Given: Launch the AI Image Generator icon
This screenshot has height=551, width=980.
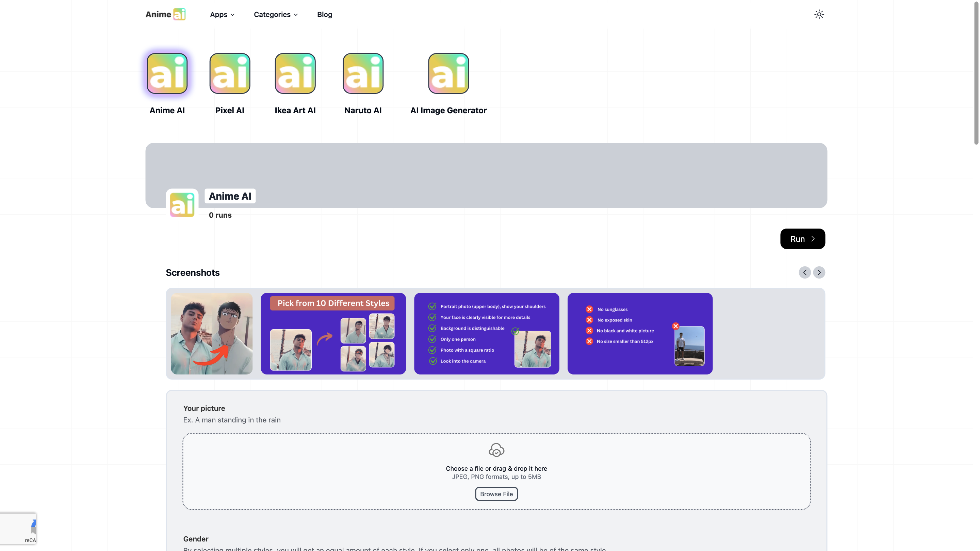Looking at the screenshot, I should [448, 73].
